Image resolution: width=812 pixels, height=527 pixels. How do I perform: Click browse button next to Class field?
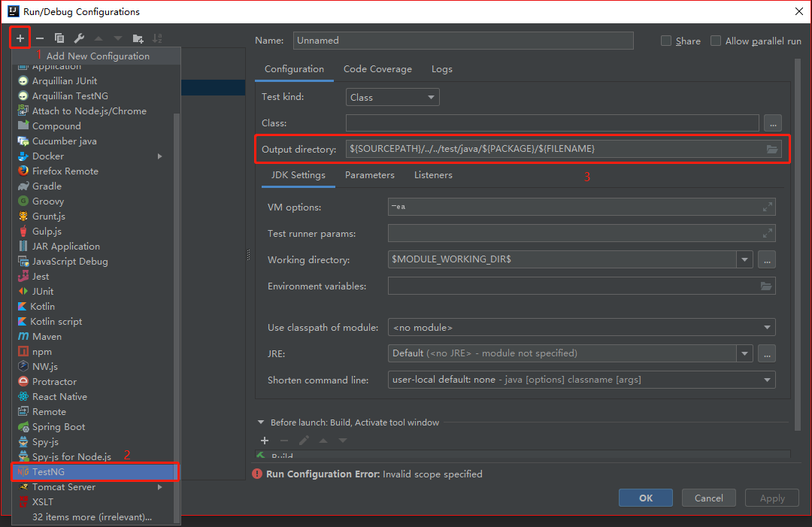coord(773,123)
